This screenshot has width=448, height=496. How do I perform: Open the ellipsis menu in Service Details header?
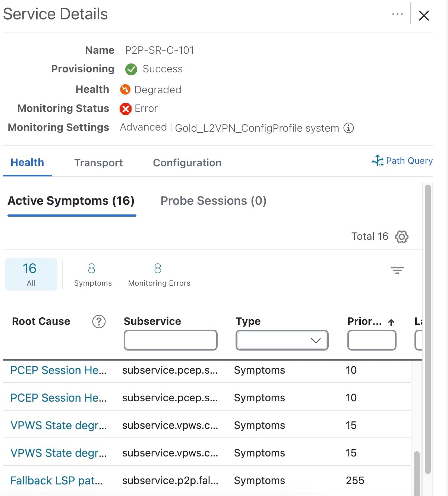coord(397,14)
